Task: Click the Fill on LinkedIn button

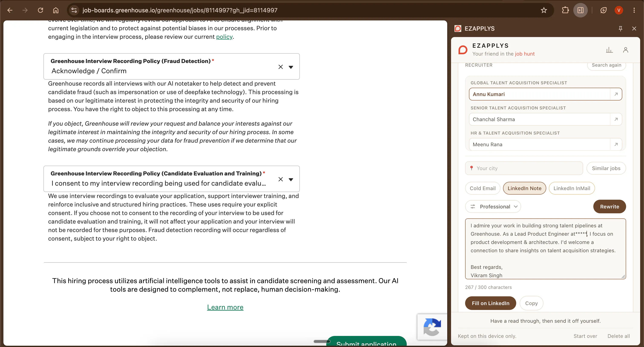Action: click(490, 303)
